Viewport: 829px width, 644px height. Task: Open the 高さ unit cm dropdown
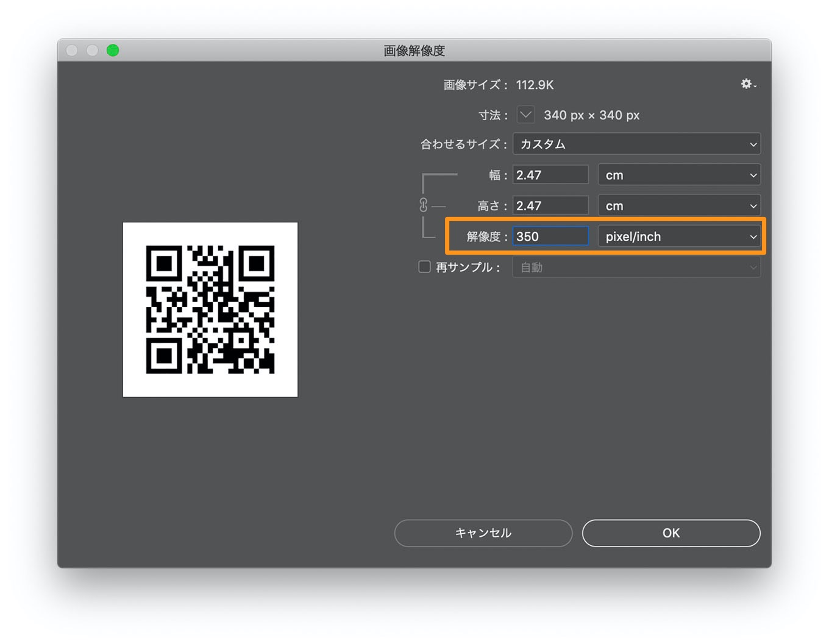(x=679, y=206)
